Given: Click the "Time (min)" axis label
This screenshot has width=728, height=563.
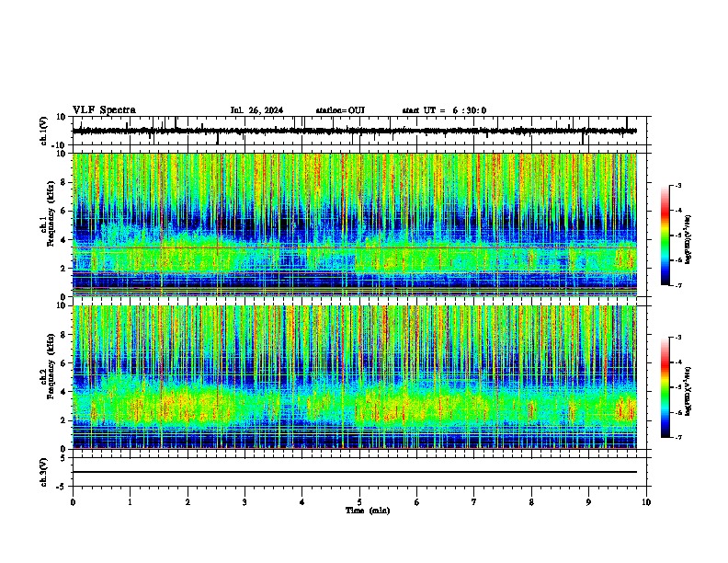Looking at the screenshot, I should (368, 511).
